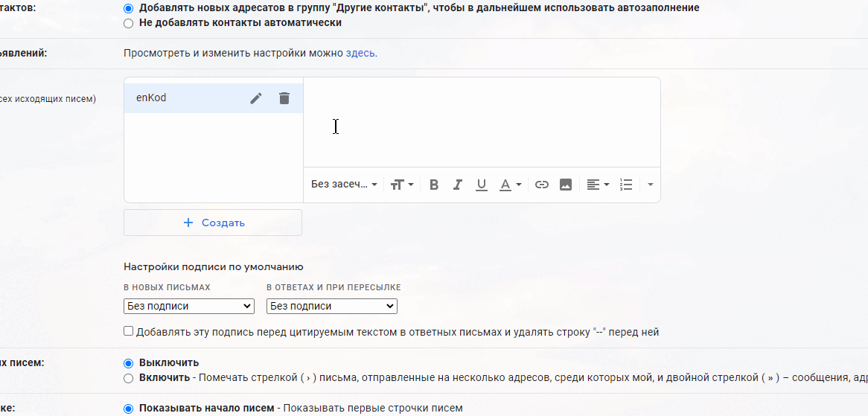Apply numbered list in signature editor
This screenshot has width=868, height=416.
click(x=626, y=185)
